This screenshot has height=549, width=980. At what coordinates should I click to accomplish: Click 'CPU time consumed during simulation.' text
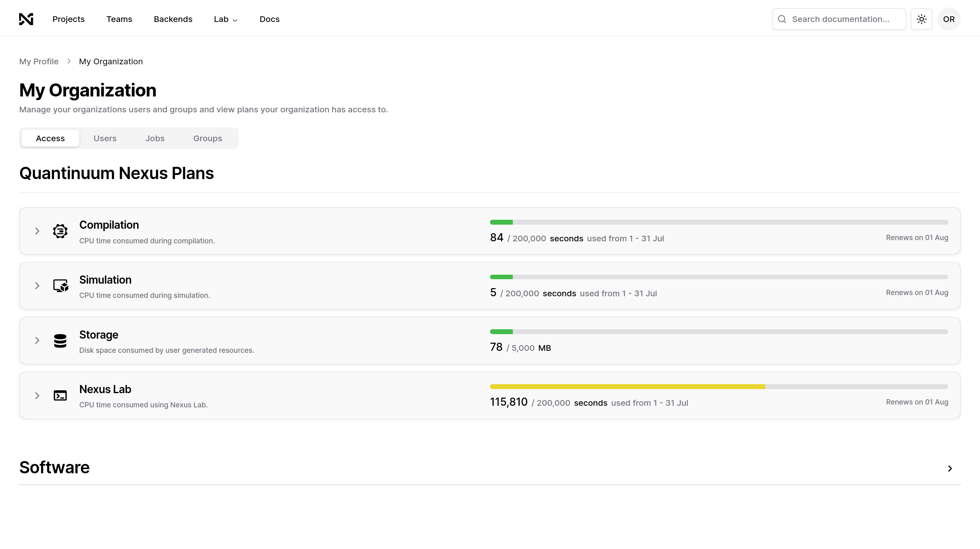[144, 295]
